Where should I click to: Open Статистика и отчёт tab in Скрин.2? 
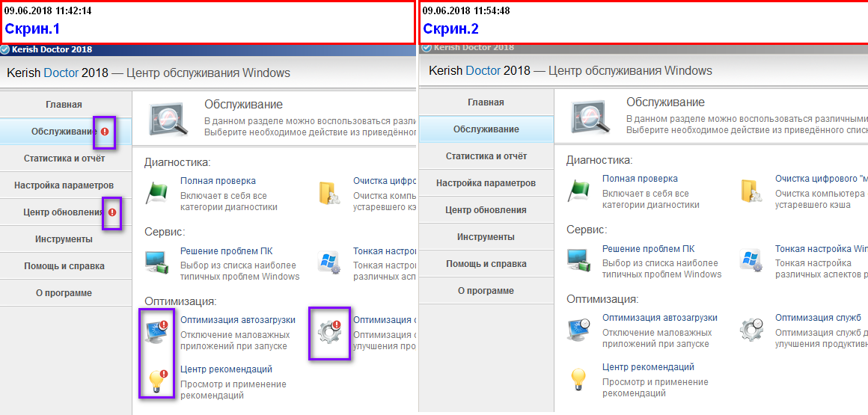[x=486, y=156]
